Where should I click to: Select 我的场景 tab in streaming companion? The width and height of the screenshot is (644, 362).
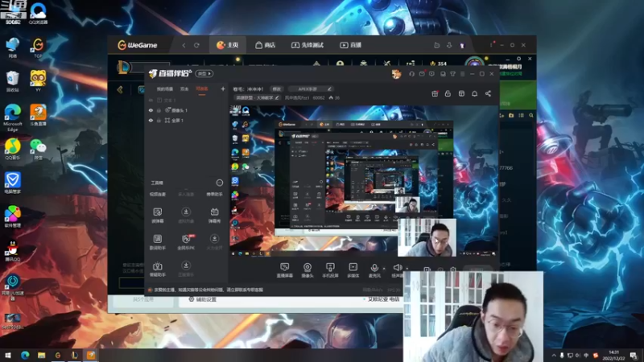(x=165, y=89)
